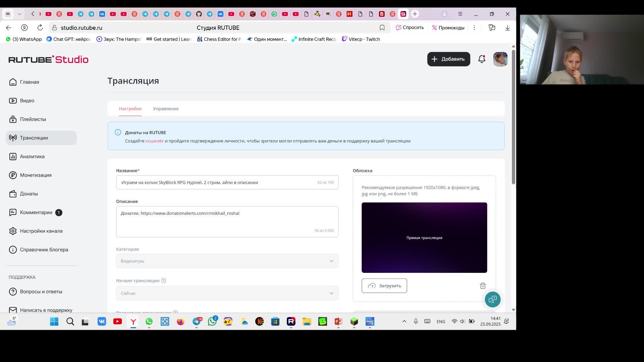Follow the кошелёк link in the donation banner
This screenshot has width=644, height=362.
point(155,141)
